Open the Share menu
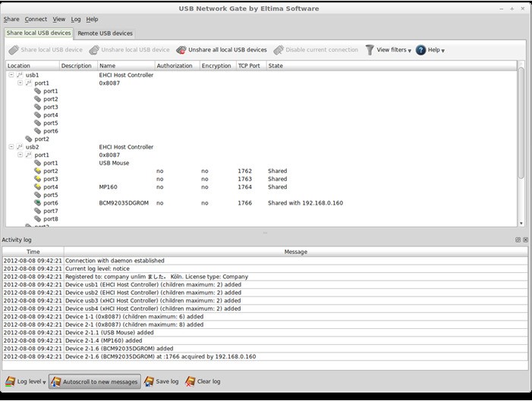This screenshot has height=401, width=532. (x=11, y=19)
